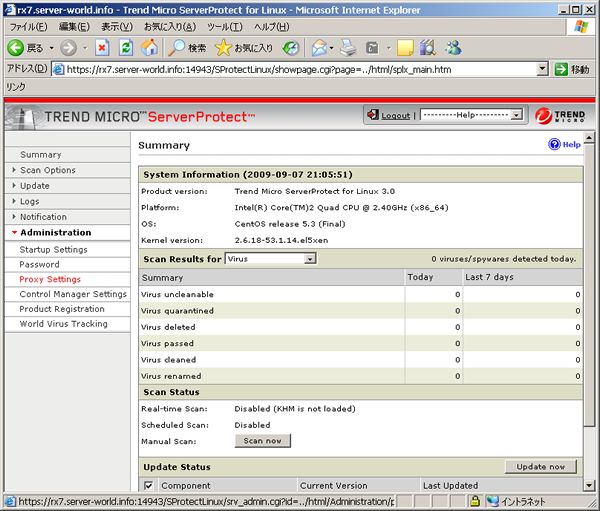Click the Scan now button

262,441
